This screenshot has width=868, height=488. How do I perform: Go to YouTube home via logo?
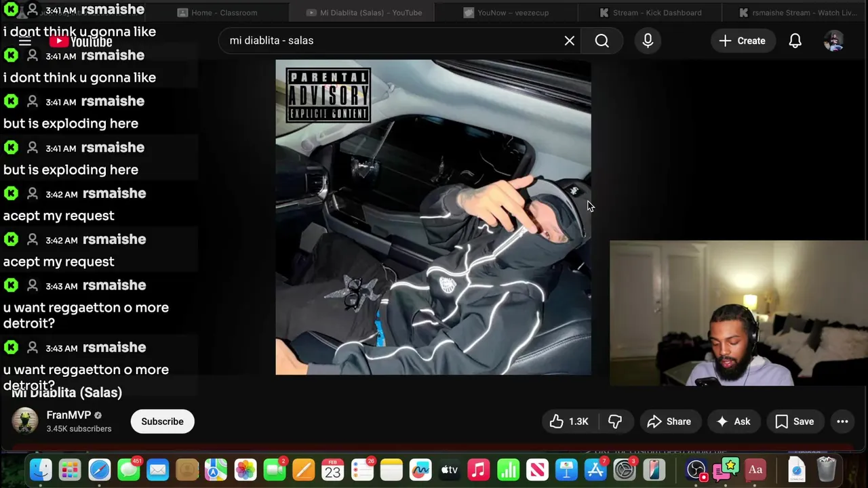coord(80,41)
